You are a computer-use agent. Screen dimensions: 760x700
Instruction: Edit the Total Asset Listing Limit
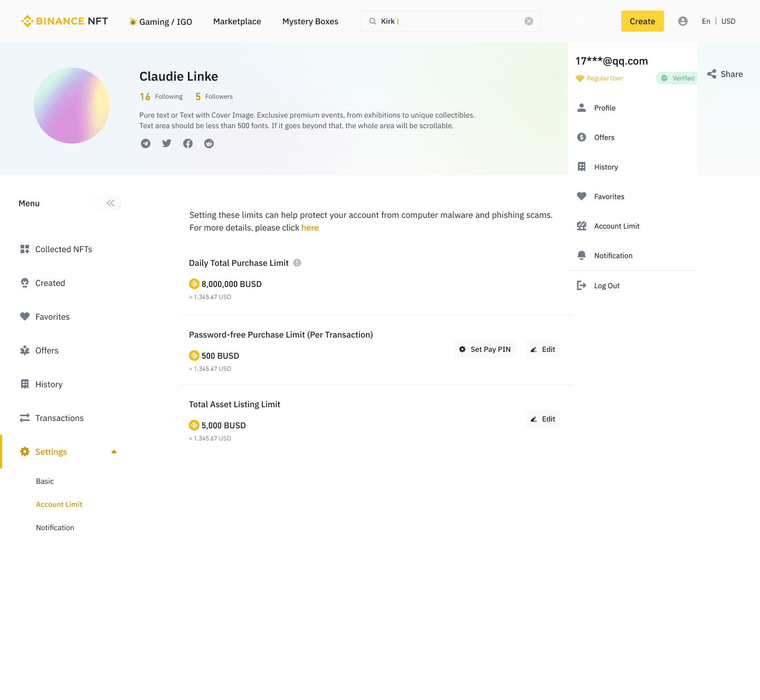pos(543,419)
